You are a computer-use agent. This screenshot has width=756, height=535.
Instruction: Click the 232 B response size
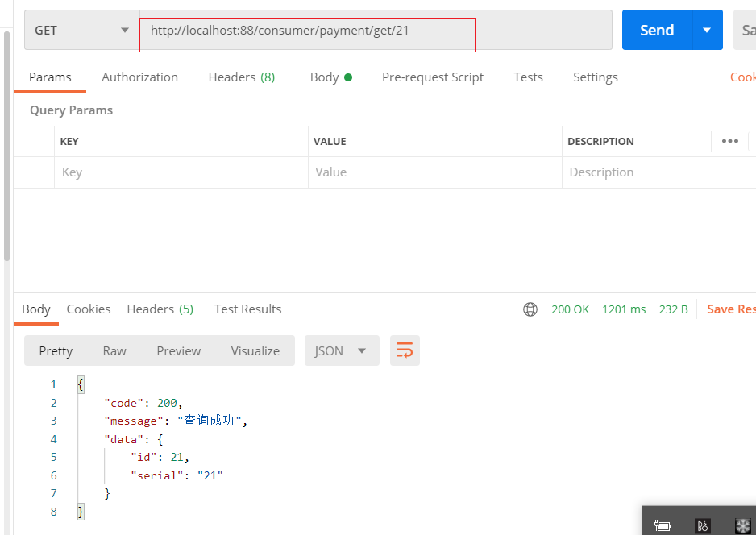pos(674,309)
